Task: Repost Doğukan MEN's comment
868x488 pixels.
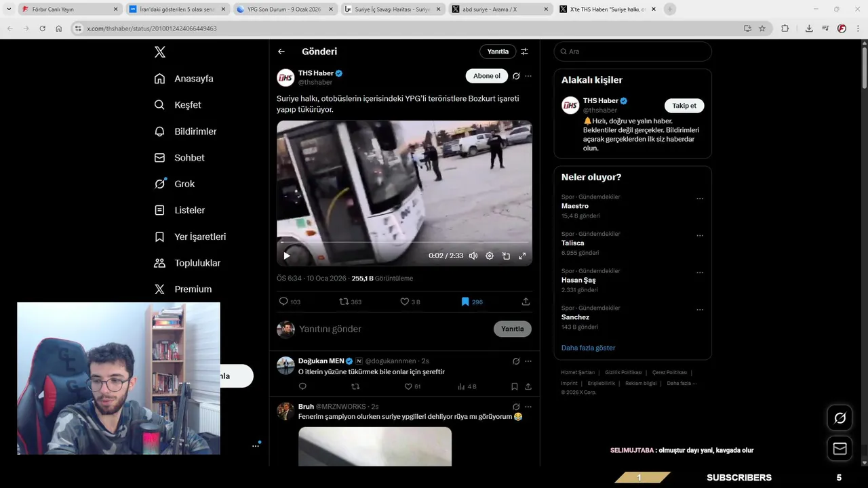Action: coord(355,386)
